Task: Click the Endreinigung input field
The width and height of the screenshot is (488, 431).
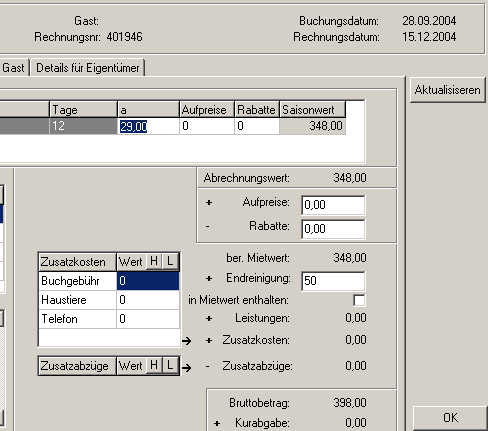Action: (x=333, y=281)
